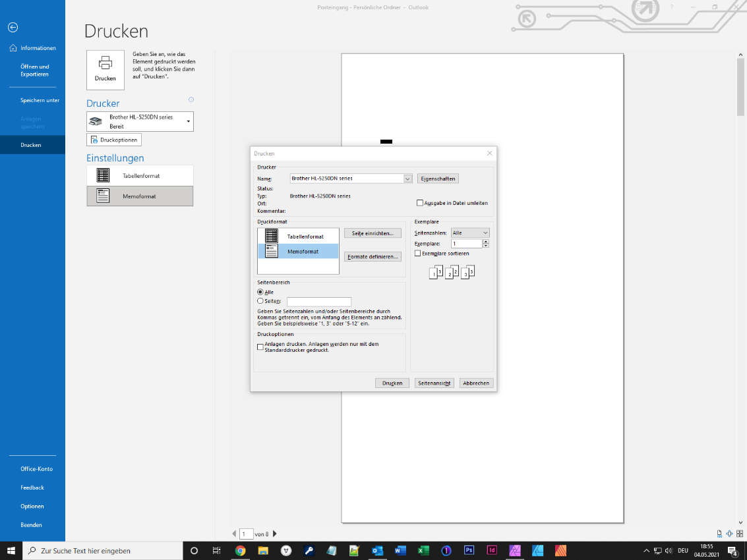The image size is (747, 560).
Task: Select Optionen in the backstage menu
Action: [x=32, y=506]
